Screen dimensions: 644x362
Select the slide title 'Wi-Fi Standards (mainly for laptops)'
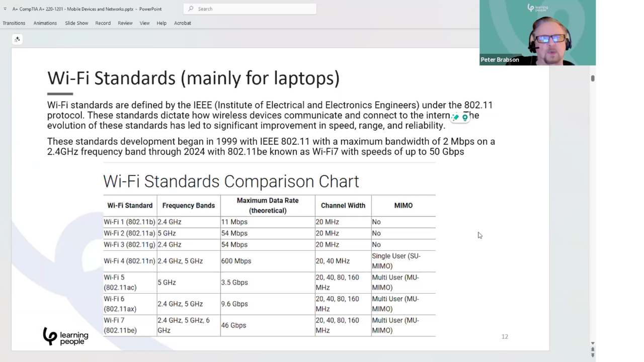click(194, 78)
